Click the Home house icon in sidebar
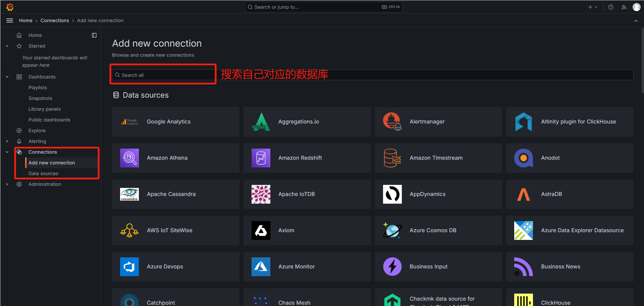This screenshot has width=644, height=306. click(19, 35)
